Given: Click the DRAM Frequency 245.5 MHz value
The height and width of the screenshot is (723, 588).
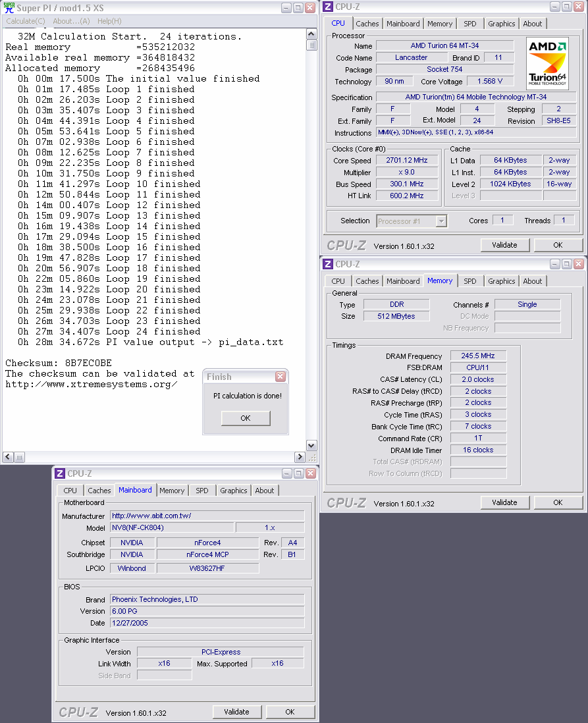Looking at the screenshot, I should [x=478, y=356].
